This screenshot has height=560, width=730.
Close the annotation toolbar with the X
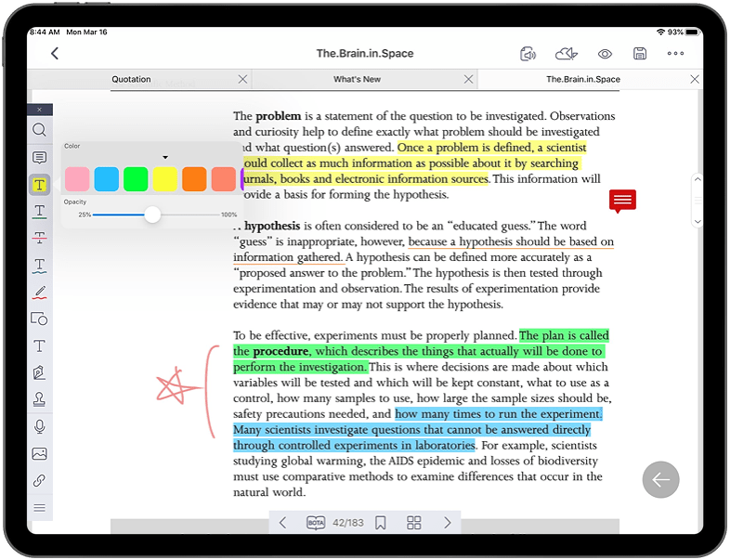[x=40, y=110]
